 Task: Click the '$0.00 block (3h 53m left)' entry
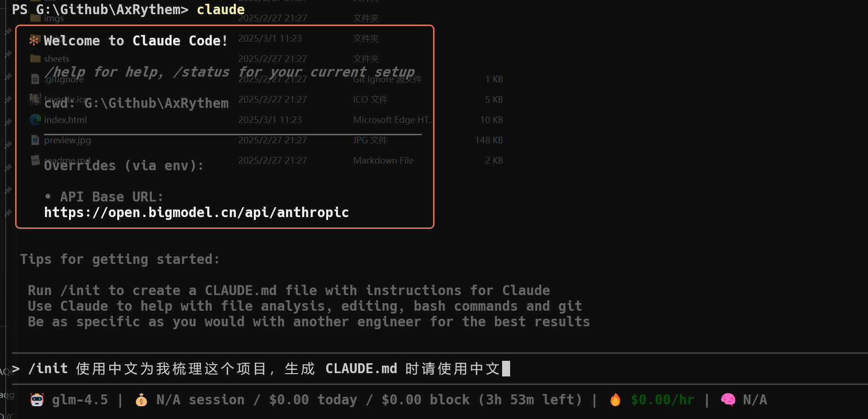[482, 400]
